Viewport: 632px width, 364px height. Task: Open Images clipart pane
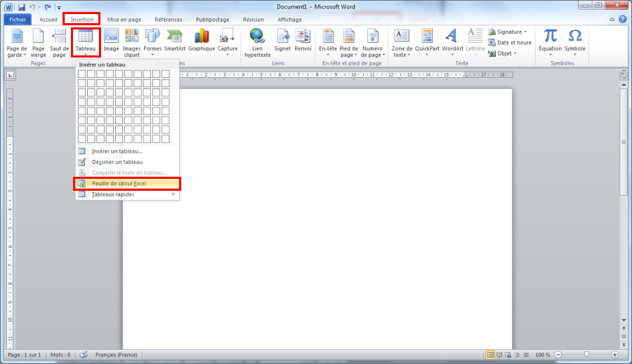tap(131, 43)
